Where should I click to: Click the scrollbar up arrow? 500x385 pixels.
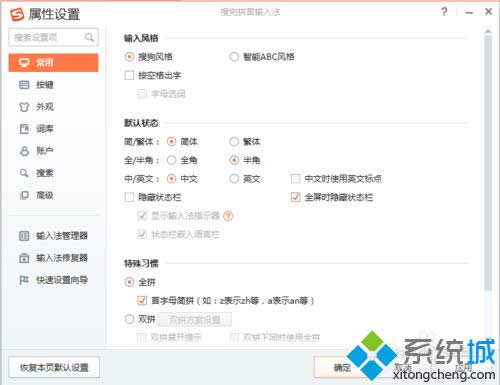(x=488, y=32)
